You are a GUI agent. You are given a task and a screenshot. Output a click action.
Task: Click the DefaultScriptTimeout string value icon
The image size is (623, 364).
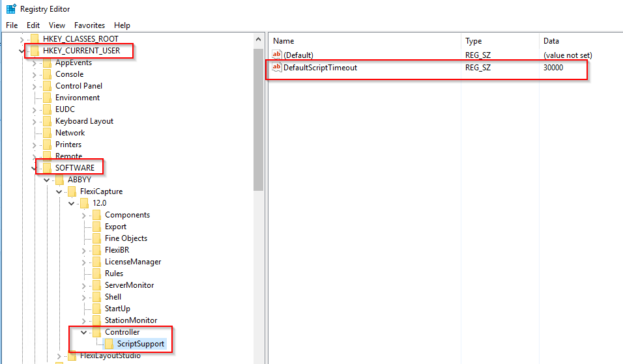pyautogui.click(x=276, y=67)
